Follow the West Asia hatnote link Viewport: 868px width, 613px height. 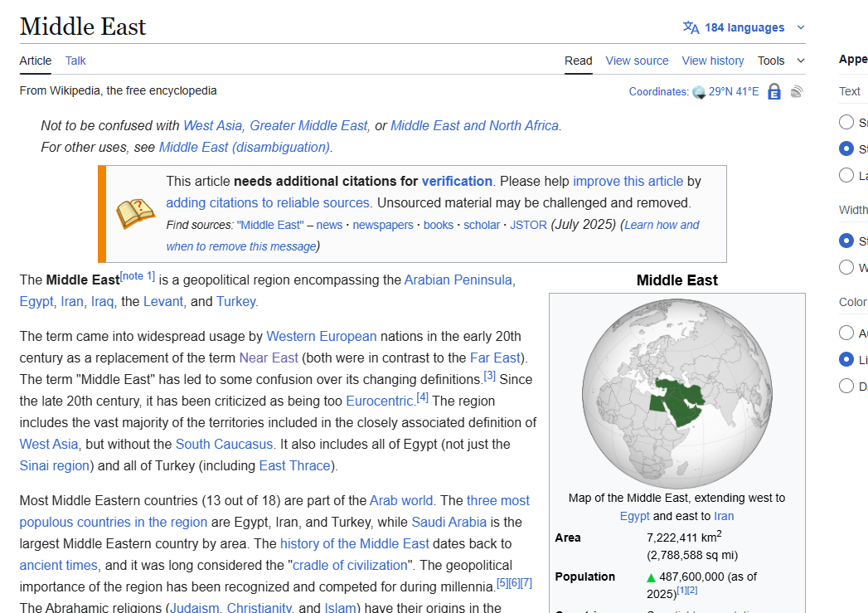pos(212,126)
